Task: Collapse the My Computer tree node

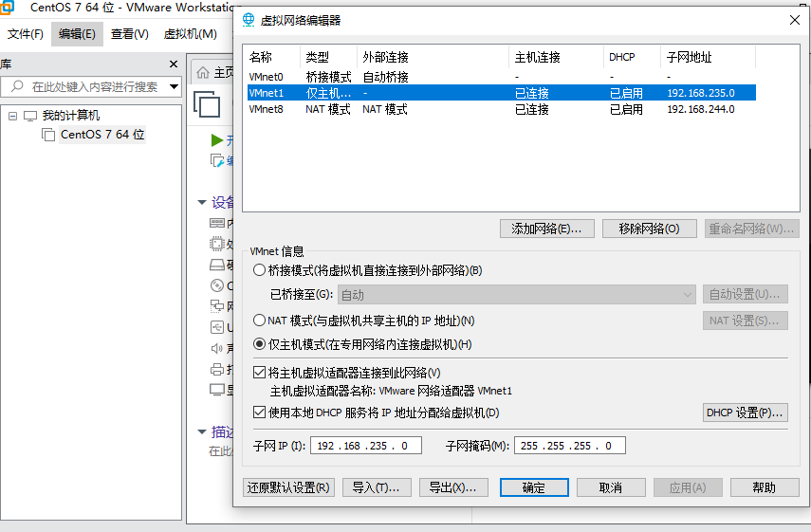Action: coord(13,116)
